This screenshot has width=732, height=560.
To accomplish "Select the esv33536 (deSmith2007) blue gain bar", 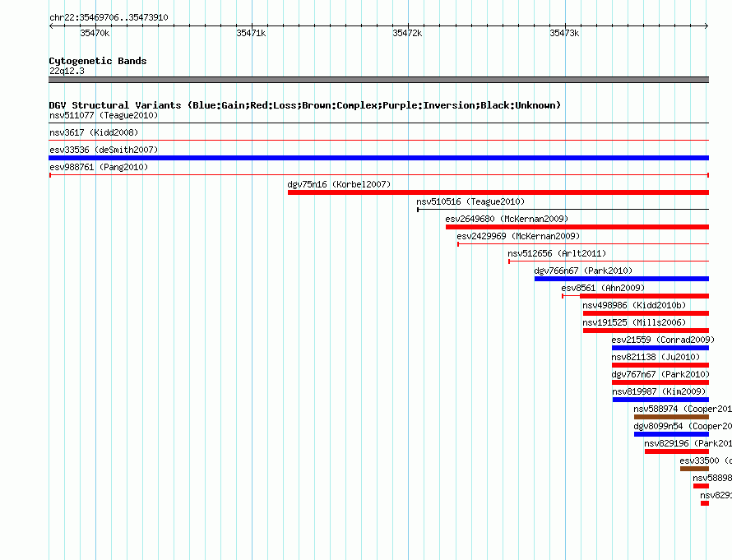I will tap(378, 158).
